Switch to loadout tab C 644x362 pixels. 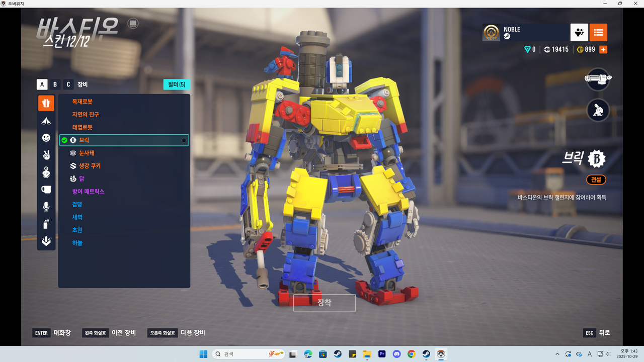(x=68, y=84)
